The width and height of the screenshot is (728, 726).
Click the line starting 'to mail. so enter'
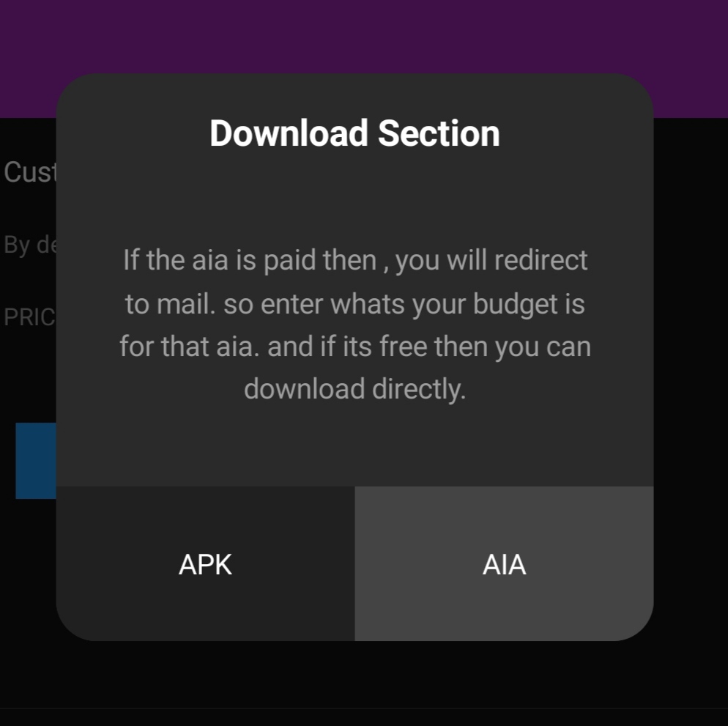(x=355, y=304)
